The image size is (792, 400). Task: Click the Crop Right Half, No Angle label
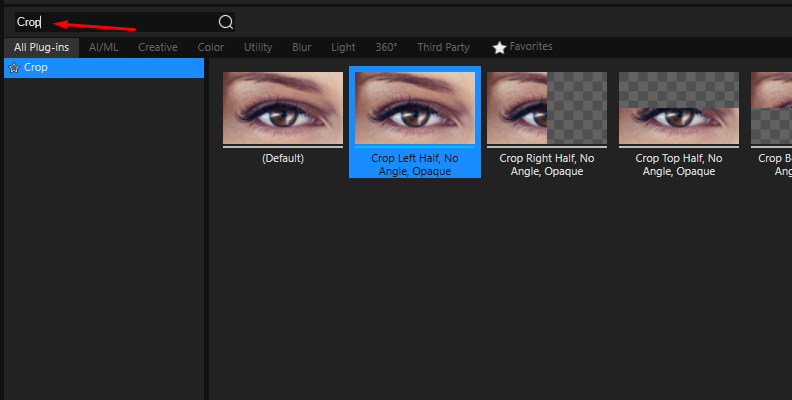pos(547,165)
